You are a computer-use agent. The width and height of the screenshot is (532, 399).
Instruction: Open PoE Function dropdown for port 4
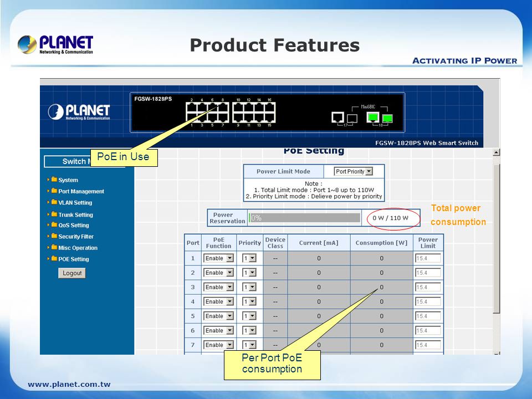tap(218, 301)
